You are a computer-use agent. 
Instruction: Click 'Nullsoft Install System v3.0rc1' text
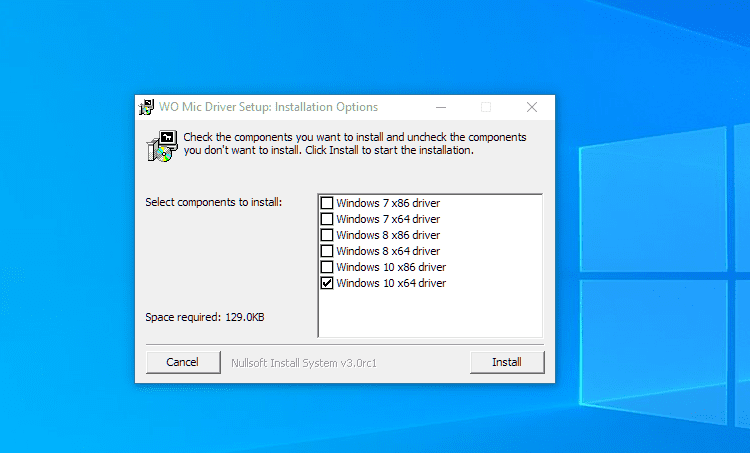click(304, 363)
